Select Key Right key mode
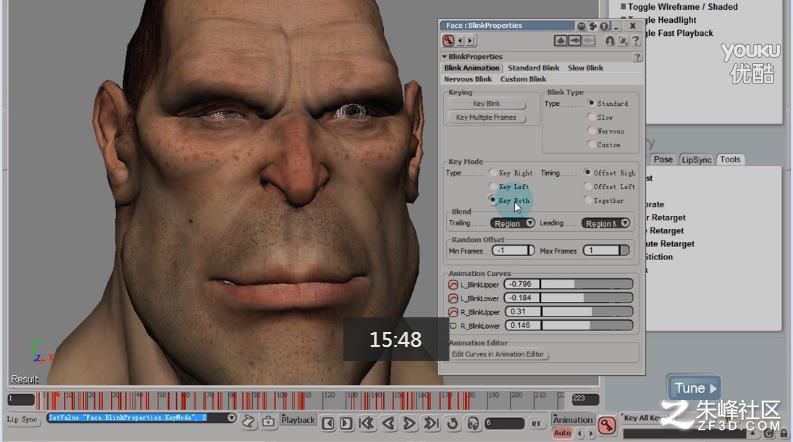 (493, 172)
